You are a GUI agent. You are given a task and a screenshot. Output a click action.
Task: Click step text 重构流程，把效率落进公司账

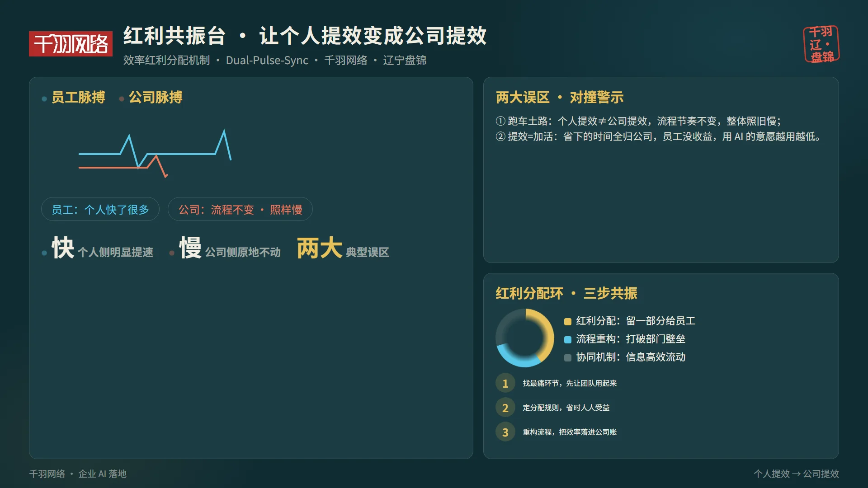coord(570,432)
